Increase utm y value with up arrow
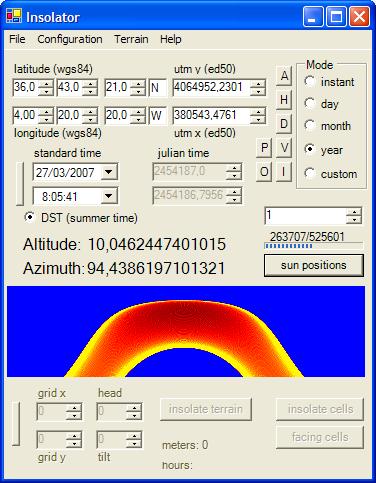This screenshot has width=376, height=483. pyautogui.click(x=258, y=84)
